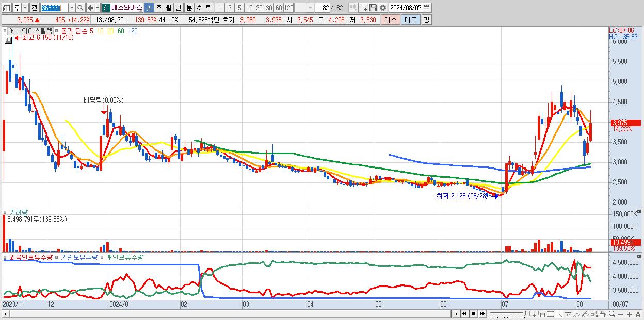644x320 pixels.
Task: Click the 에스와이스 stock name field
Action: (x=127, y=8)
